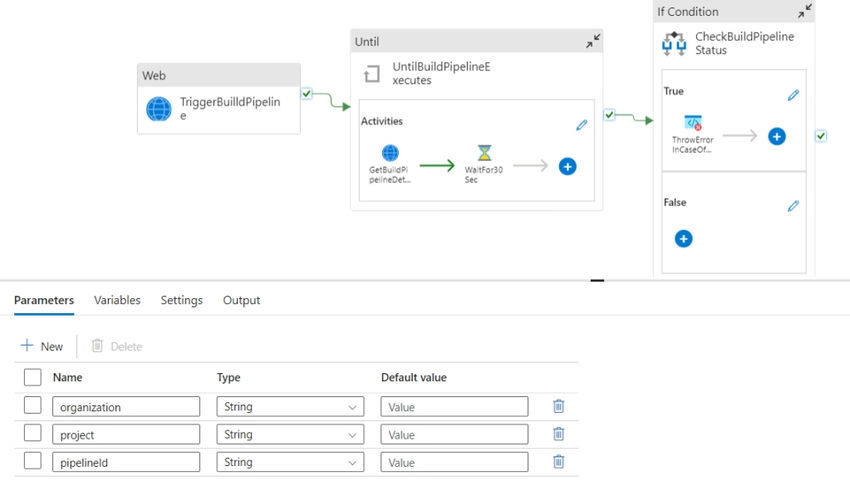Click the Delete parameter button
The width and height of the screenshot is (850, 481).
point(117,346)
